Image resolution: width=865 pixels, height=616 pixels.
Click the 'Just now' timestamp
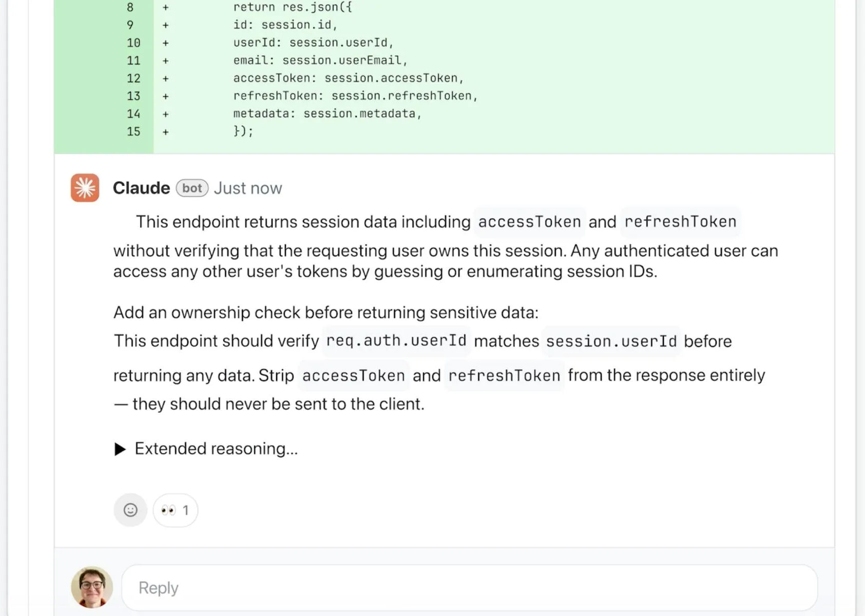[x=248, y=188]
